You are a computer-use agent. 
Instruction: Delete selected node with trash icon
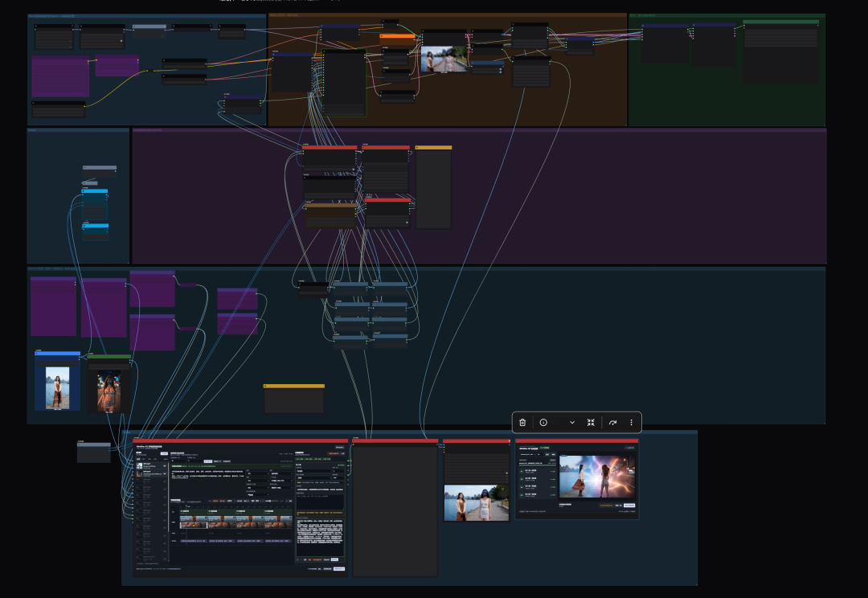522,423
